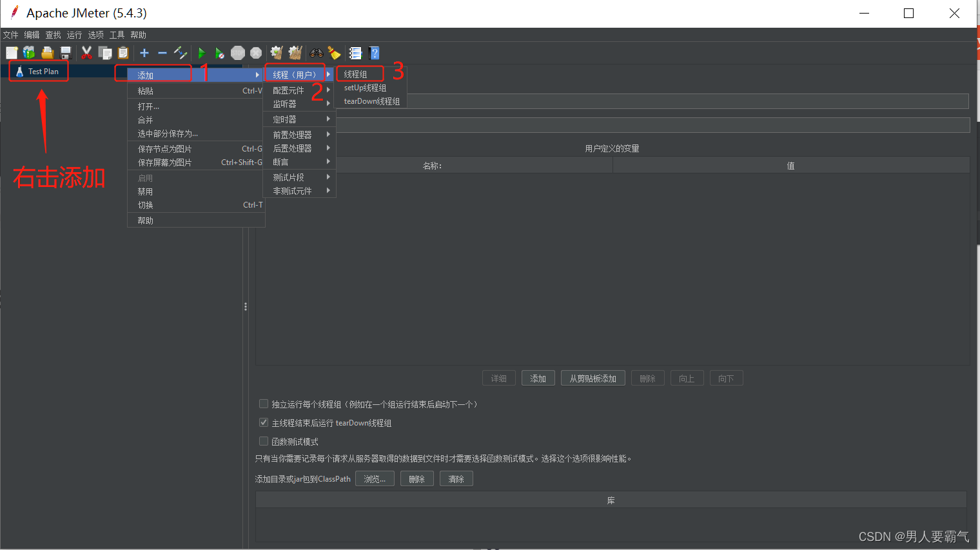Click the Reset Search yellow broom icon
This screenshot has height=550, width=980.
point(334,53)
